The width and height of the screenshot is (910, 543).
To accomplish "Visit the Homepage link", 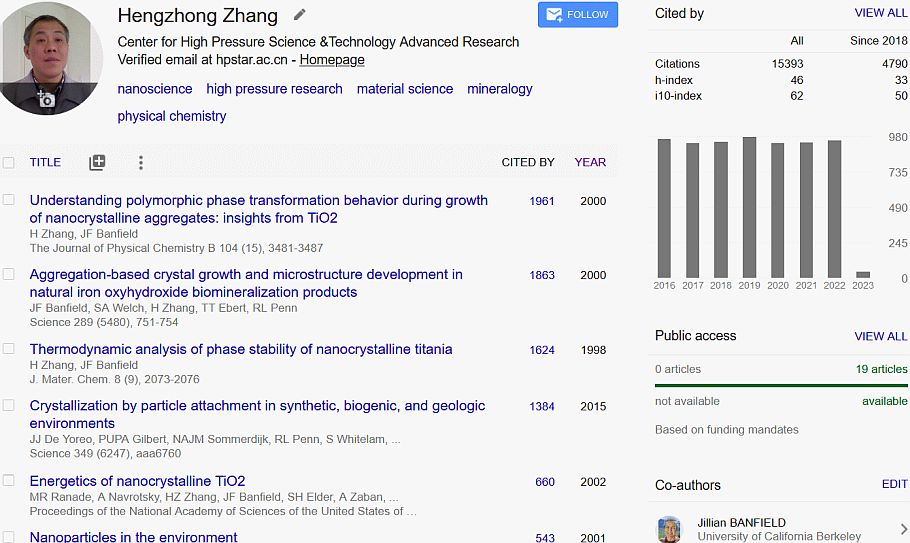I will click(x=332, y=60).
